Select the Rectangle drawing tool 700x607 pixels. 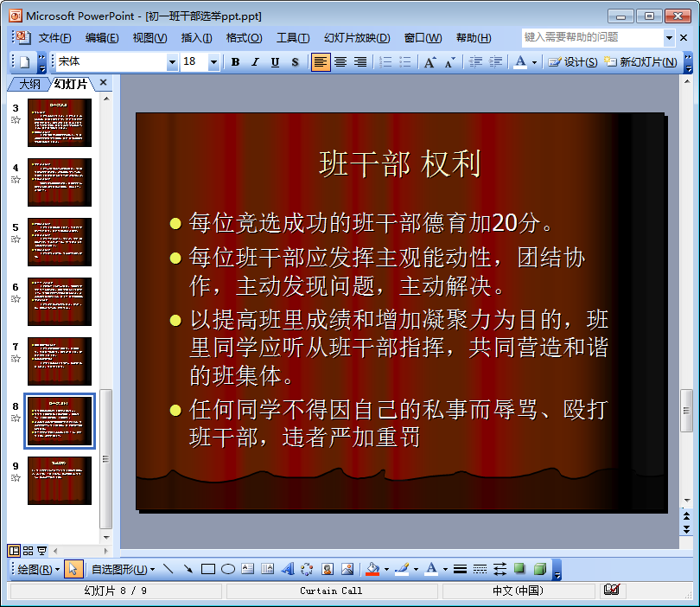coord(208,569)
